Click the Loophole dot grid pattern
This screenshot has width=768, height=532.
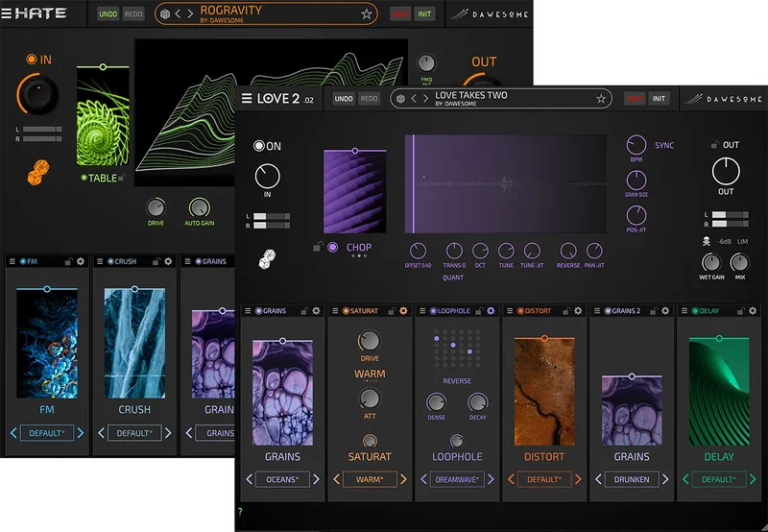pos(458,349)
